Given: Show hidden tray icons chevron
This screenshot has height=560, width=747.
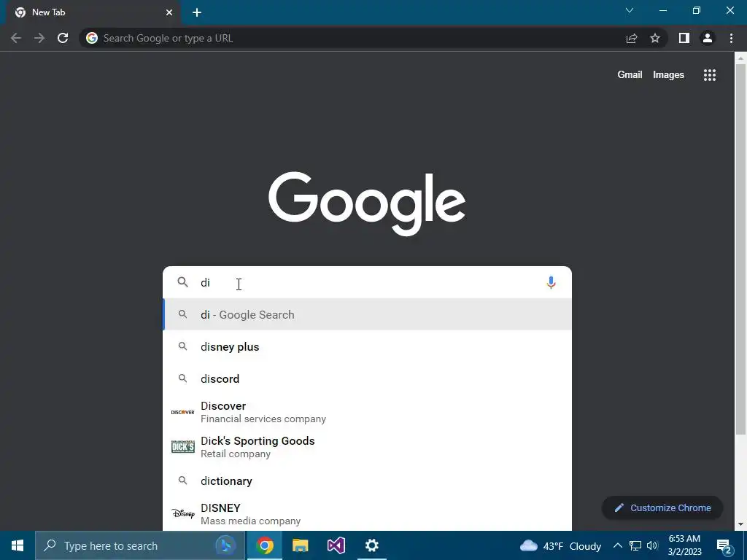Looking at the screenshot, I should pyautogui.click(x=617, y=545).
